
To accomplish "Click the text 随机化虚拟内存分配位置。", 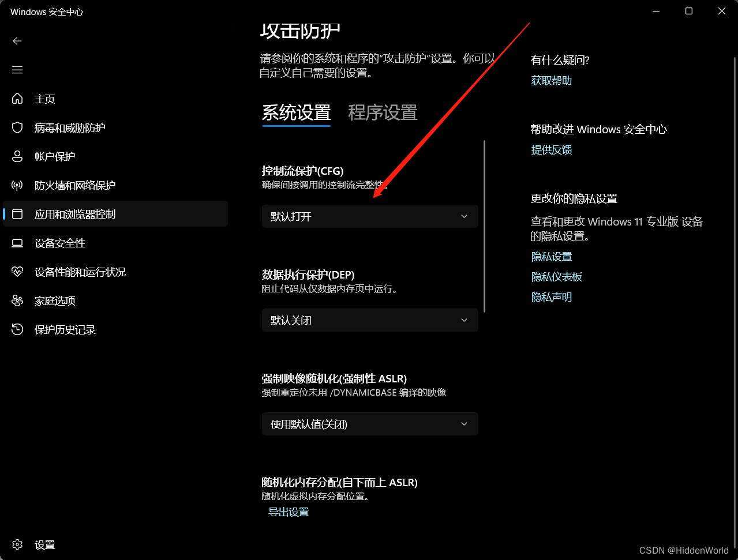I will point(315,497).
